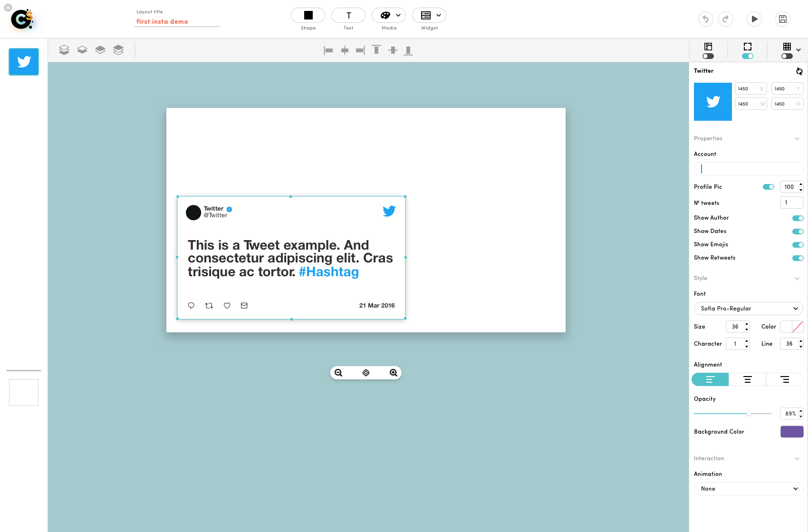Reset canvas zoom to center
The height and width of the screenshot is (532, 808).
click(366, 373)
